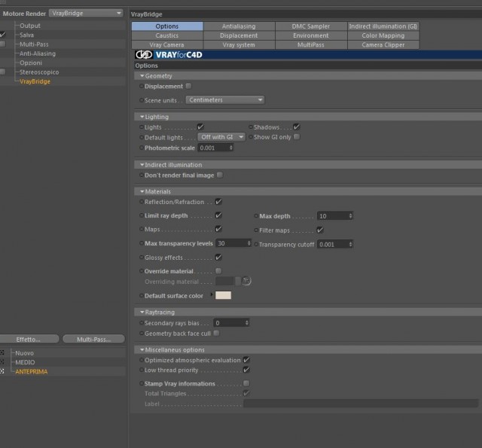Switch to the Antialiasing tab
The image size is (482, 448).
(x=239, y=26)
